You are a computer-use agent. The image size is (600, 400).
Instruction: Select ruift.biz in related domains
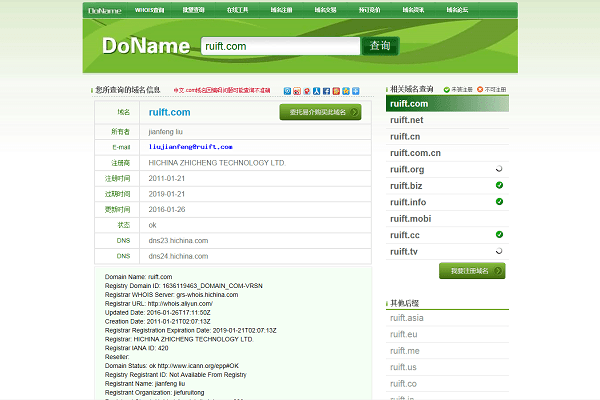(x=406, y=186)
